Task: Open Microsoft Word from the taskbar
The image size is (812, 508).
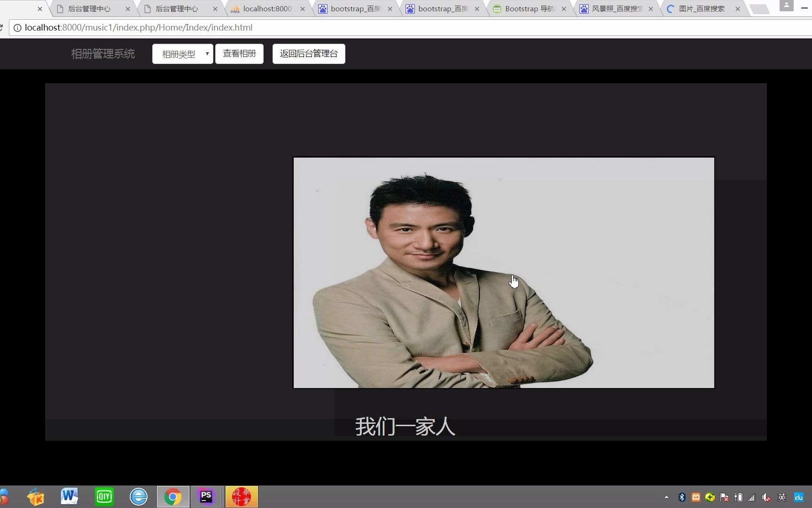Action: tap(69, 497)
